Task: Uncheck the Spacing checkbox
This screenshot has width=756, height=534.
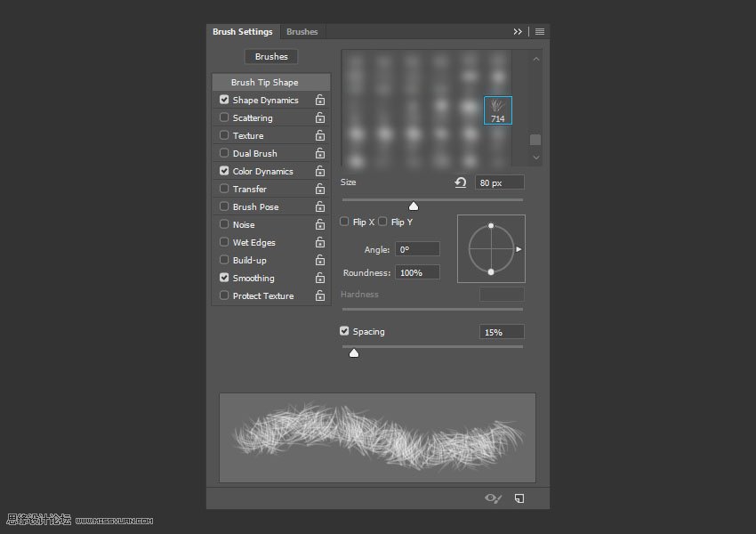Action: (x=345, y=331)
